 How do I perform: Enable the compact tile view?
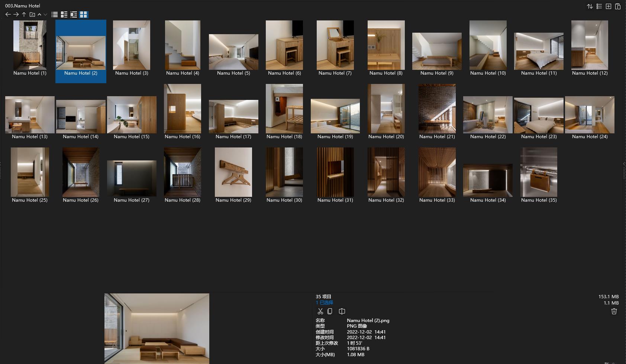tap(74, 14)
